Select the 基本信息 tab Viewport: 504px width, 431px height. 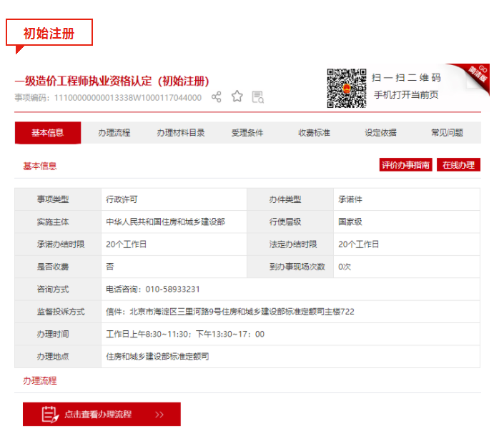pyautogui.click(x=47, y=133)
